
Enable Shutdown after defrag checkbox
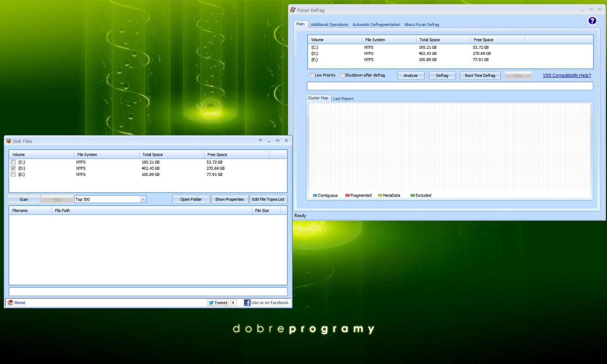(x=342, y=75)
